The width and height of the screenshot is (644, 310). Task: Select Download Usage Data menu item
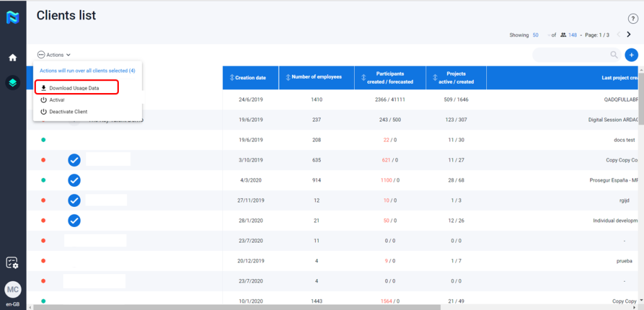(74, 88)
